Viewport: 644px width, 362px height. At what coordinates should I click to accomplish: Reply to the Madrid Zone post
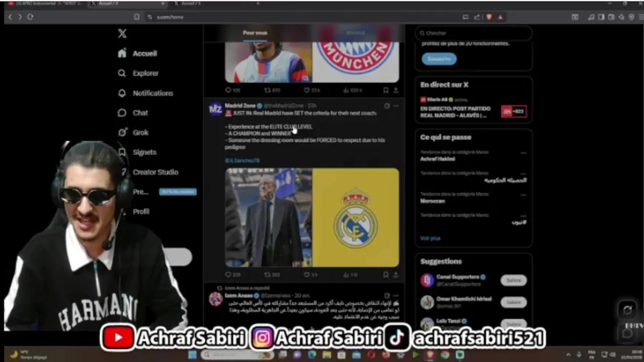(232, 275)
